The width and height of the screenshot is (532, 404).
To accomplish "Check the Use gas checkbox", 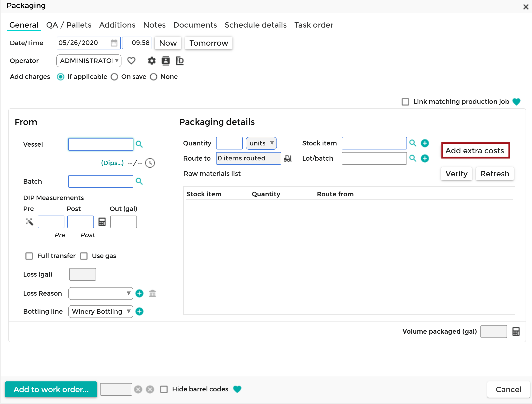I will point(84,256).
